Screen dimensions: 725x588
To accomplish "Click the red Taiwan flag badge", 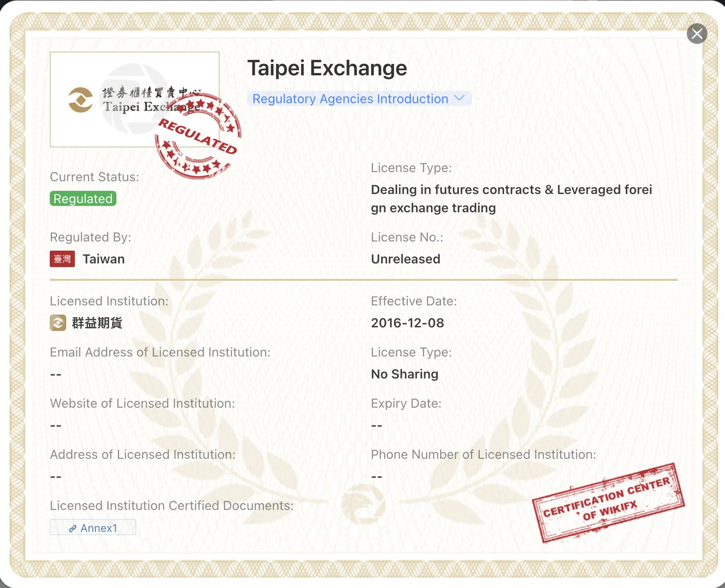I will [x=62, y=259].
